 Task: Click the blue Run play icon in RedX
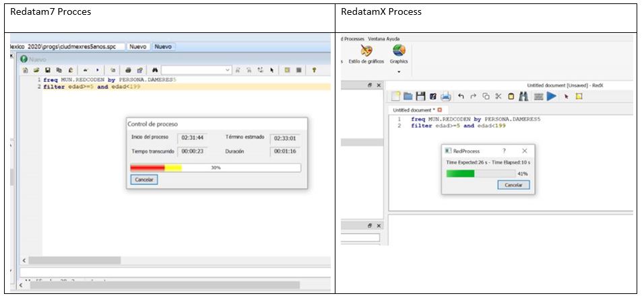552,97
